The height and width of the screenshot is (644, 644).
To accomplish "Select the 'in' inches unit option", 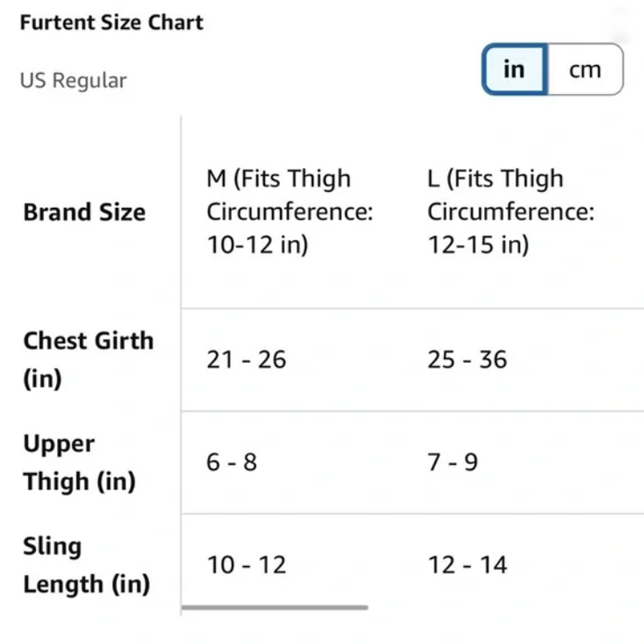I will coord(514,70).
